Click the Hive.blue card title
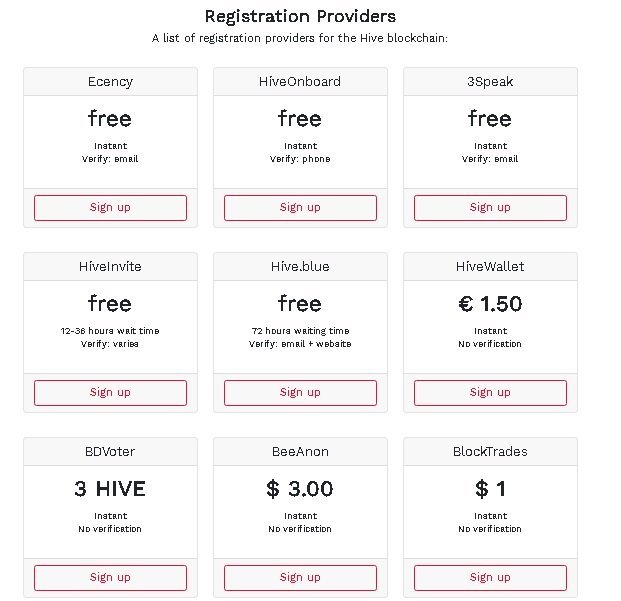 click(x=300, y=266)
